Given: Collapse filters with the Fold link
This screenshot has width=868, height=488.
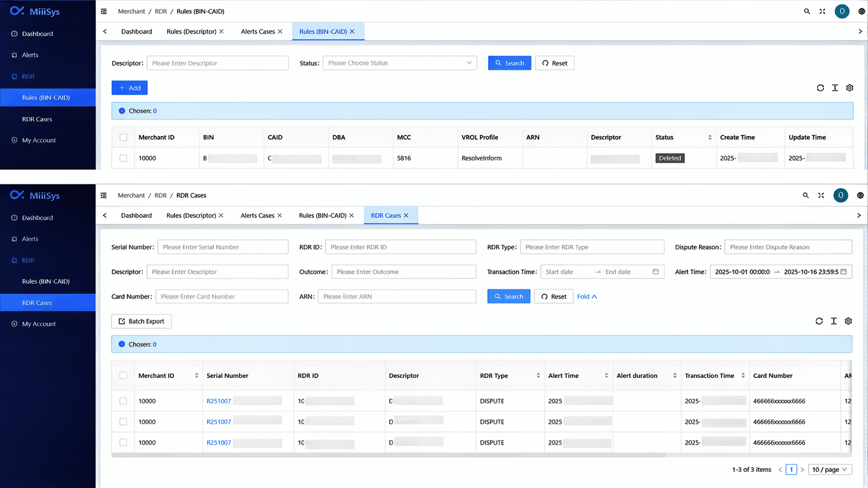Looking at the screenshot, I should (x=587, y=297).
